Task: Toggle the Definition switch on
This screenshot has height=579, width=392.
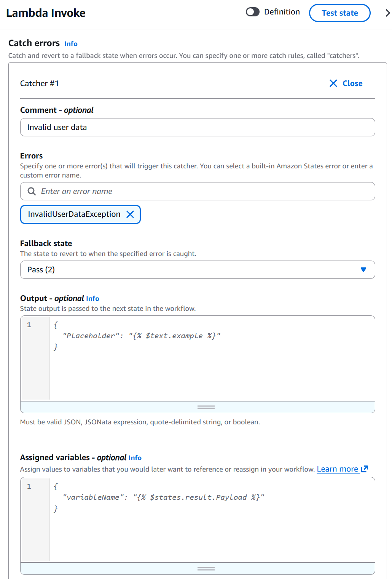Action: click(x=252, y=12)
